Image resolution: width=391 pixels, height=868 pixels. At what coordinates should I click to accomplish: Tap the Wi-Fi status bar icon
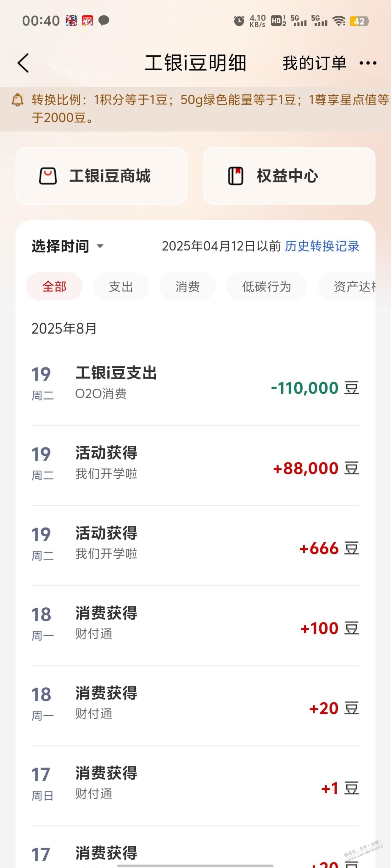(x=338, y=21)
